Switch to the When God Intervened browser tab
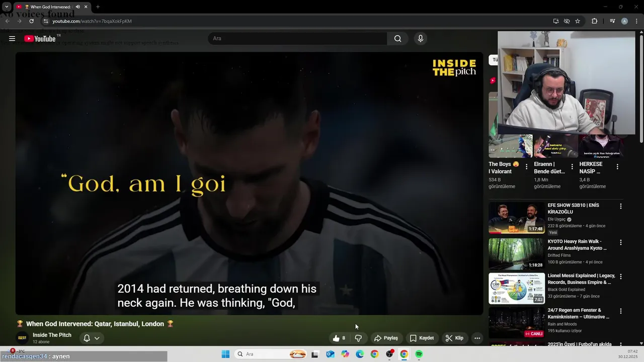The image size is (644, 362). [x=51, y=7]
